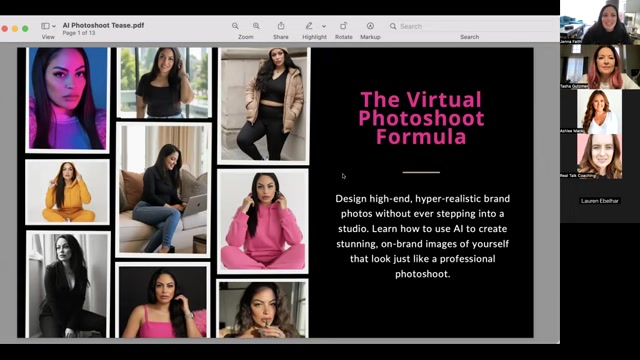Zoom out using the minus magnifier

coord(235,26)
